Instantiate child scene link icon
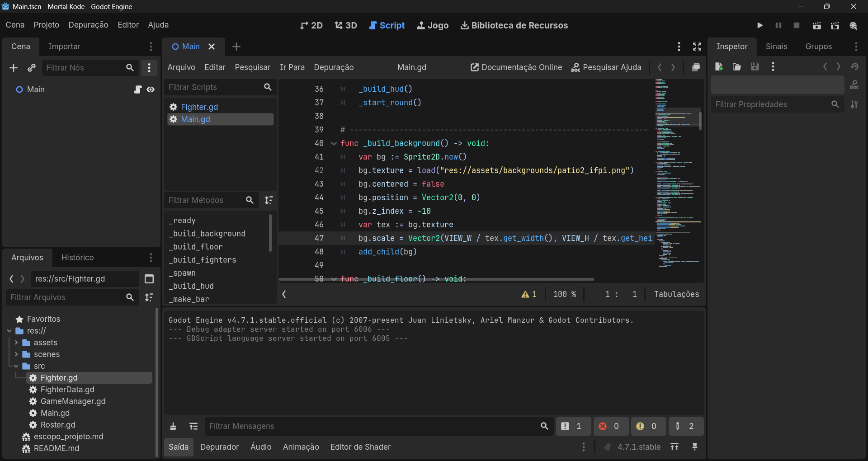This screenshot has height=461, width=868. coord(31,68)
